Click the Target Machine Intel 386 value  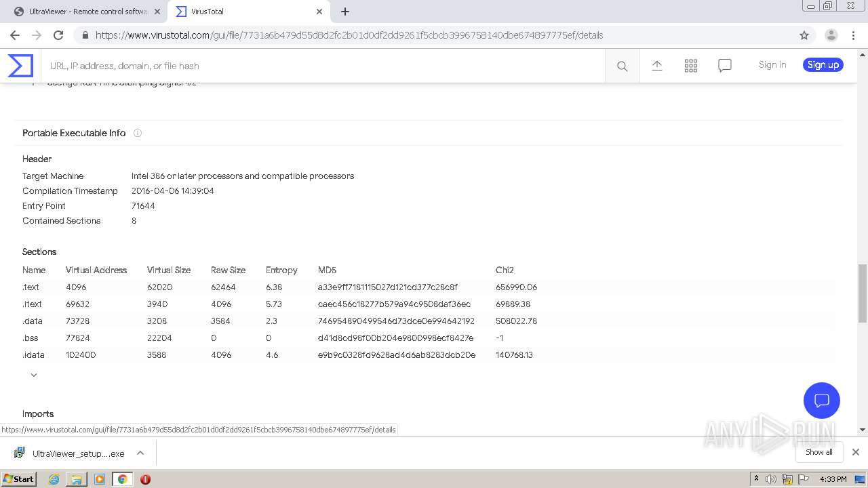click(243, 176)
